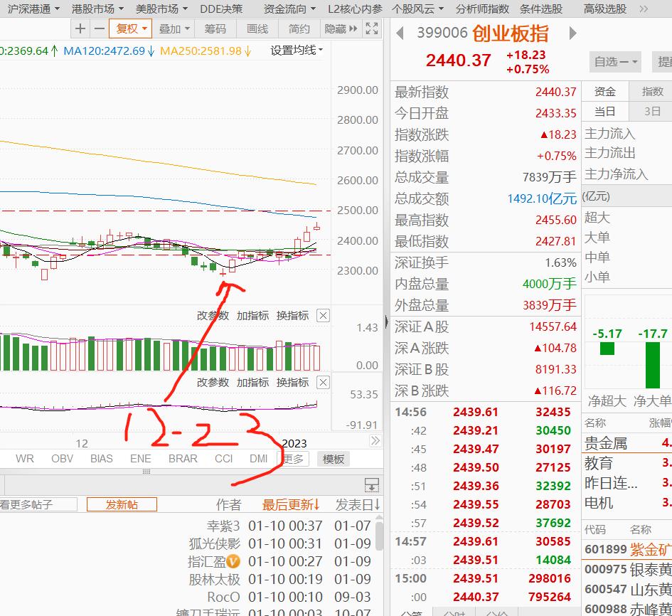Select 3日 period tab
This screenshot has width=672, height=616.
click(651, 112)
